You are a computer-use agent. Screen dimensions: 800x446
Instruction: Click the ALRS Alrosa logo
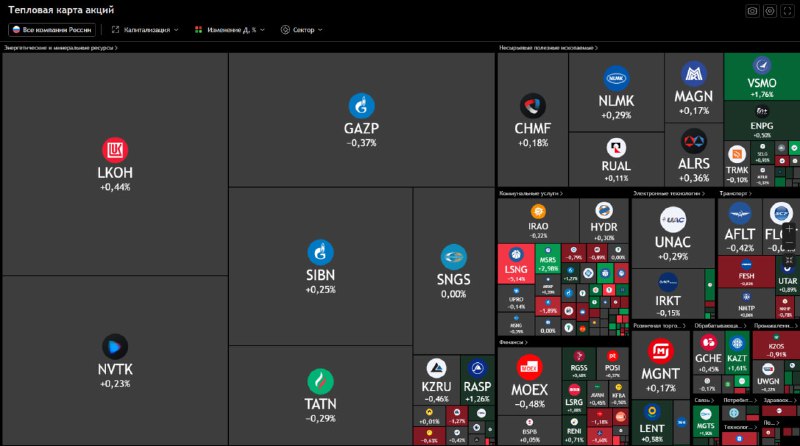pyautogui.click(x=693, y=141)
